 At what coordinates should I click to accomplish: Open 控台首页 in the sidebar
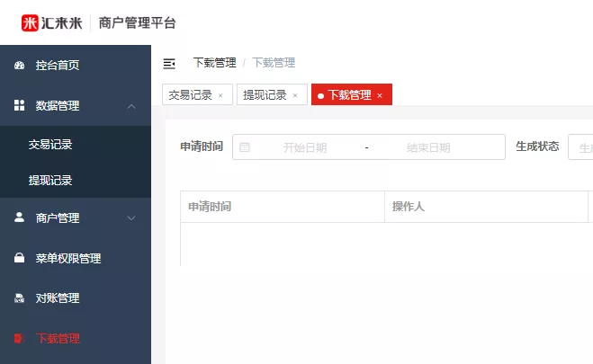[58, 66]
